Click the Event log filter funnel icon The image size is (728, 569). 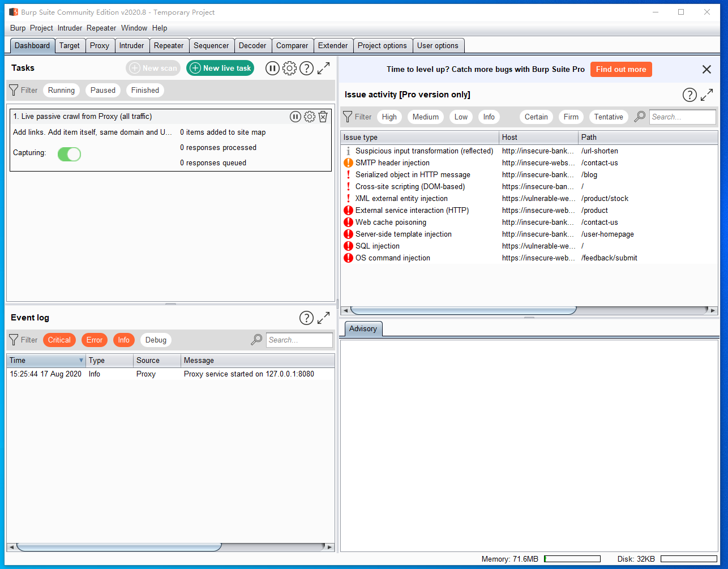pyautogui.click(x=14, y=340)
